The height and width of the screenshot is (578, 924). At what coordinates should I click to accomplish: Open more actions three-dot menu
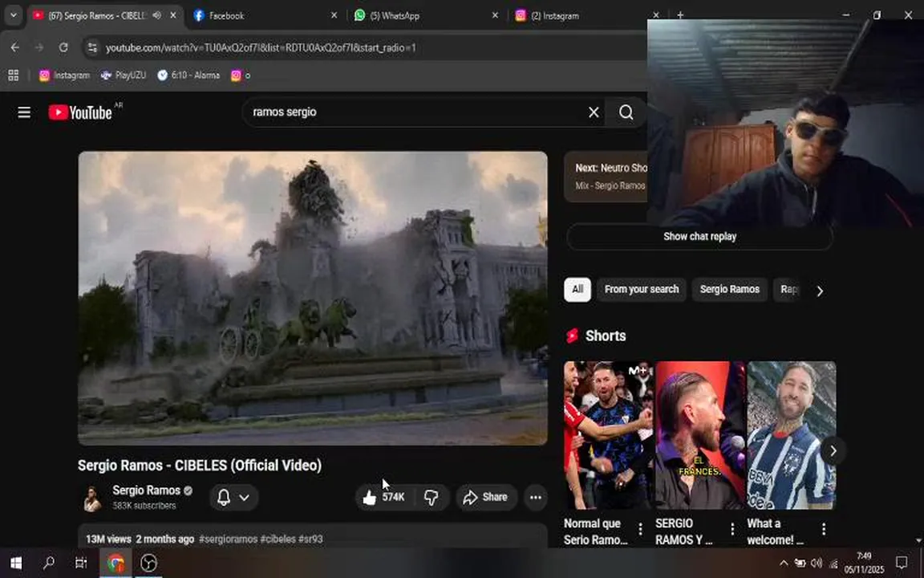point(535,497)
